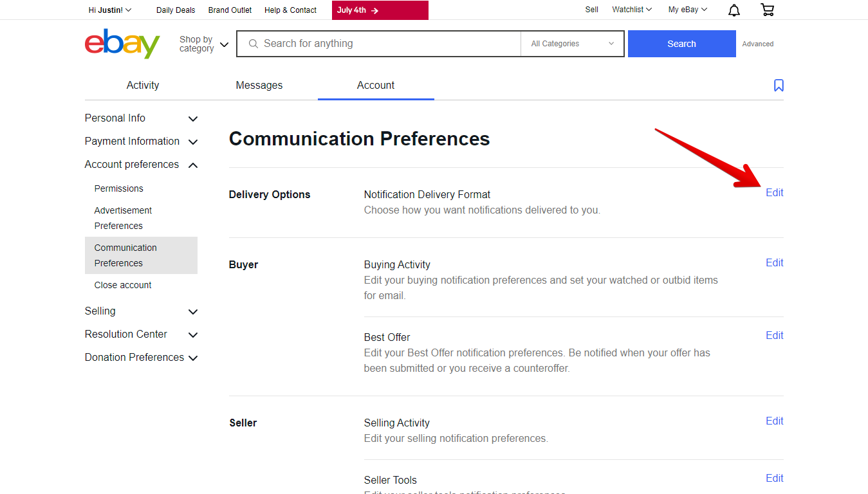Open the shopping cart icon
The width and height of the screenshot is (868, 494).
click(x=767, y=10)
